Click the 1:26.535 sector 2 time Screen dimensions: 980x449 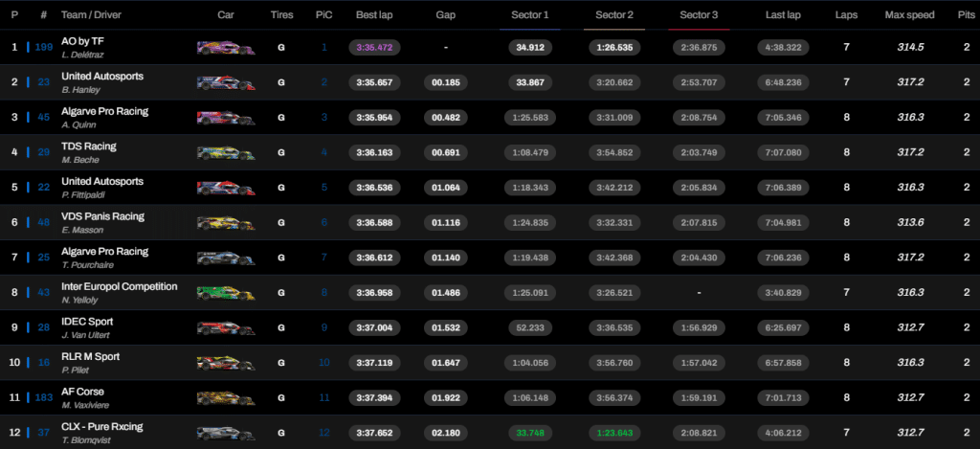tap(614, 48)
